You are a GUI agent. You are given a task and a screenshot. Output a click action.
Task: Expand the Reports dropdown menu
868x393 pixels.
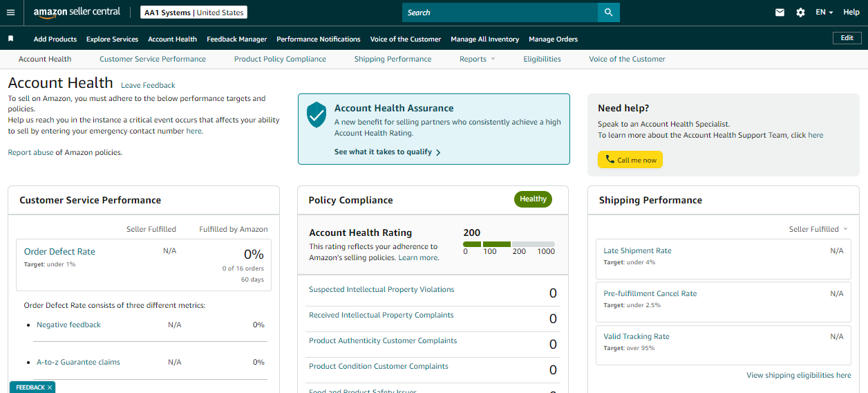(x=478, y=59)
